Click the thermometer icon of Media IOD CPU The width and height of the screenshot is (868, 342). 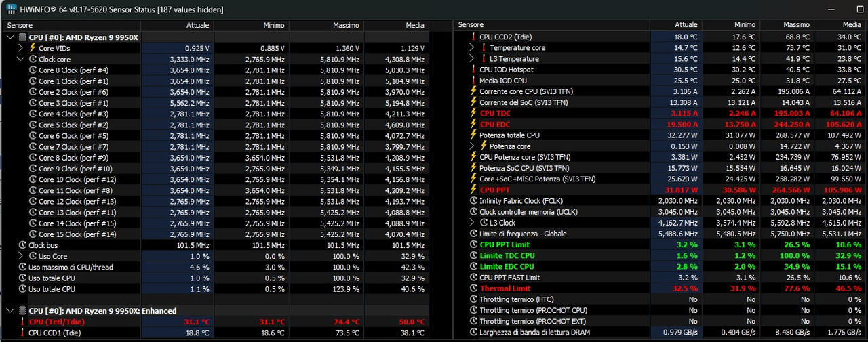473,81
